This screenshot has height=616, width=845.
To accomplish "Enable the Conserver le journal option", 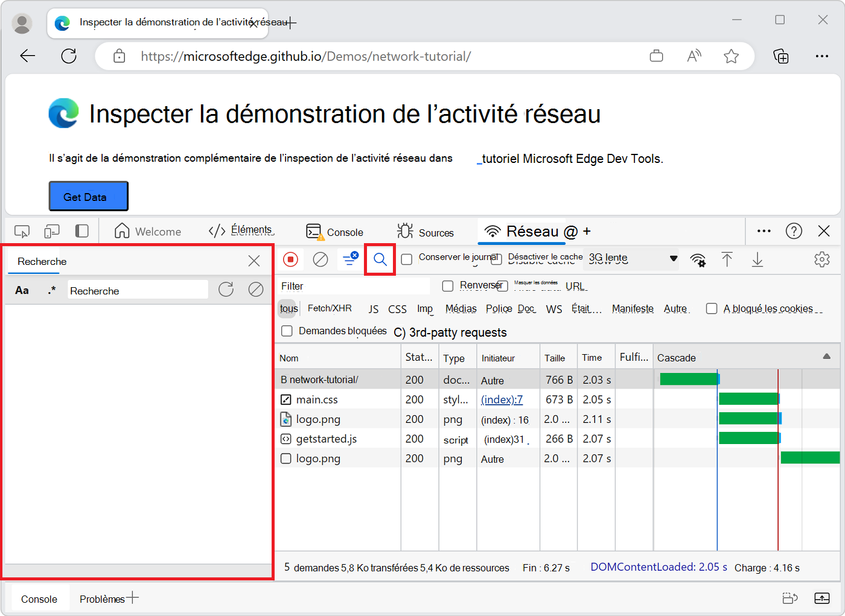I will point(407,259).
